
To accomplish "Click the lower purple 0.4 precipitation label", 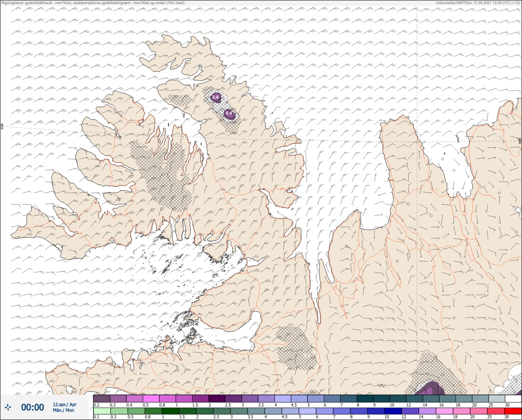I will coord(228,113).
